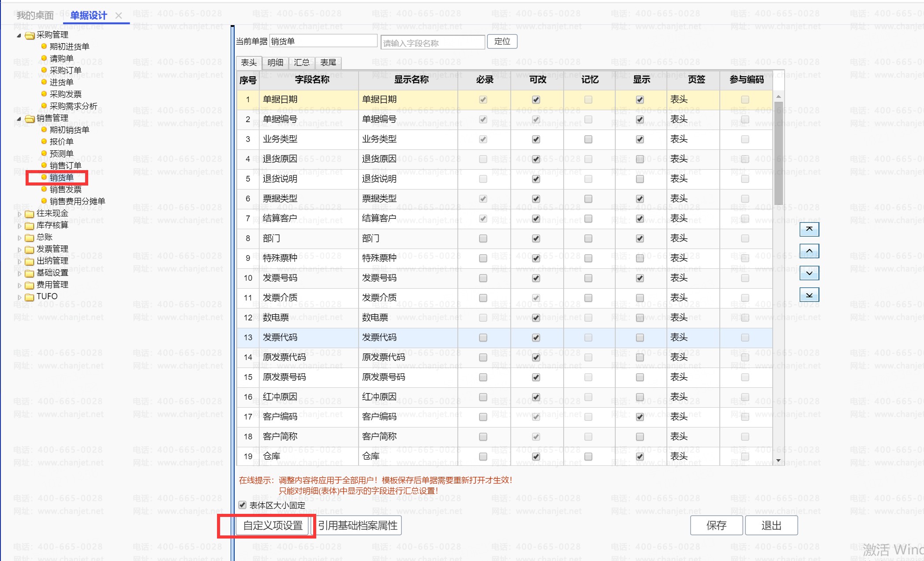Click the yellow bullet icon beside 预测单
The height and width of the screenshot is (561, 924).
(44, 153)
